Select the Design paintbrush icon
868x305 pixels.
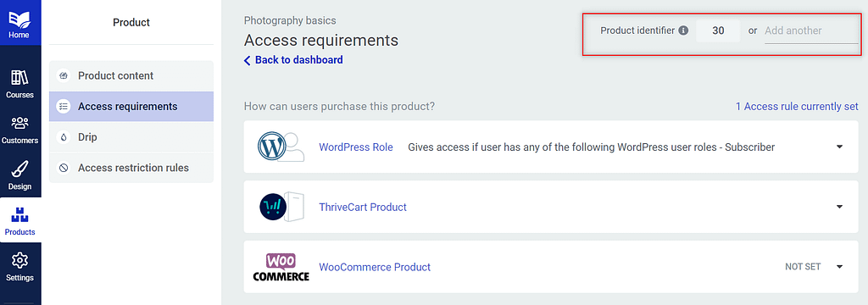point(20,169)
